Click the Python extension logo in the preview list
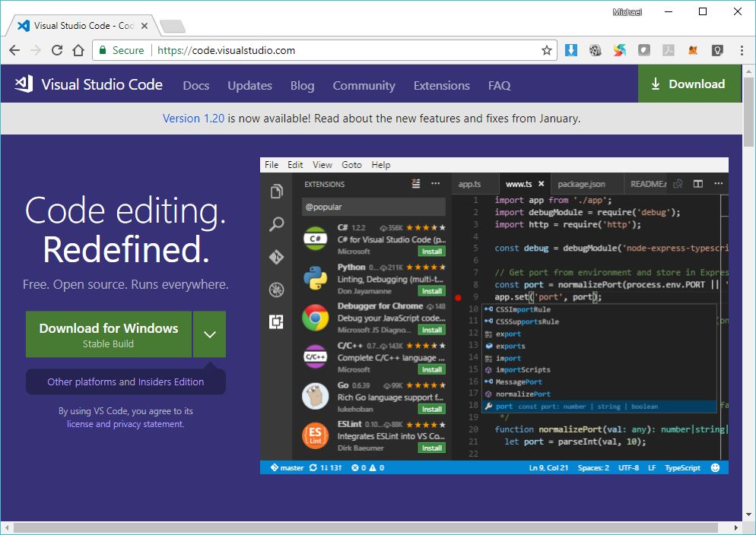 point(316,278)
